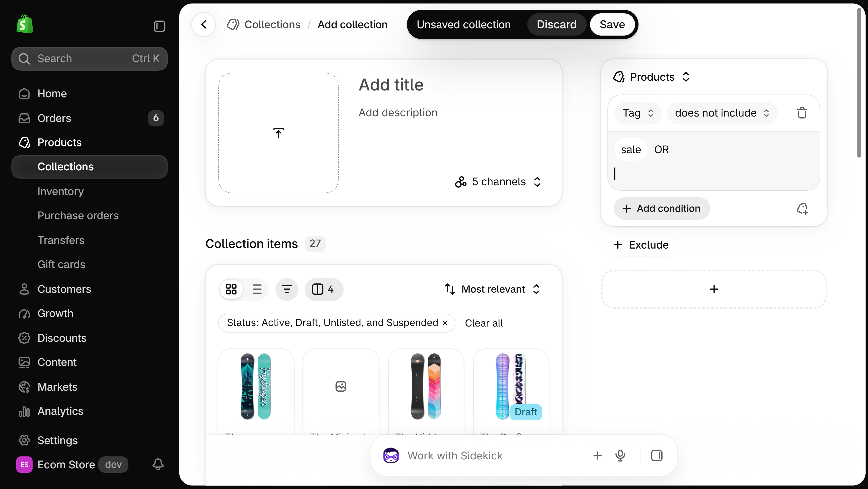Click the Save button
The image size is (868, 489).
coord(612,24)
